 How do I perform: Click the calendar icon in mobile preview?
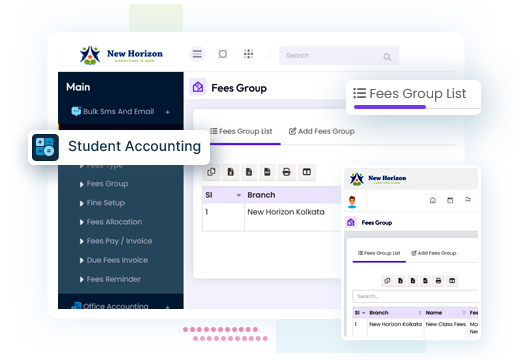[x=450, y=200]
